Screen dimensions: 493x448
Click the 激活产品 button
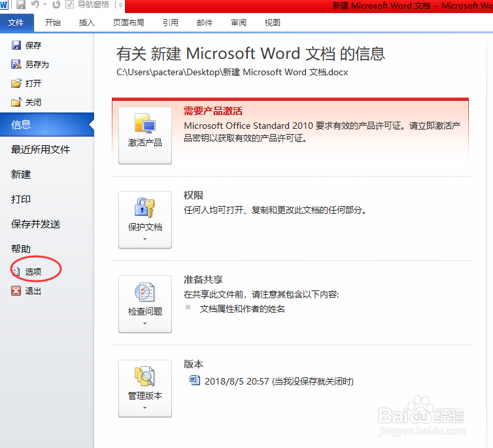pyautogui.click(x=145, y=135)
